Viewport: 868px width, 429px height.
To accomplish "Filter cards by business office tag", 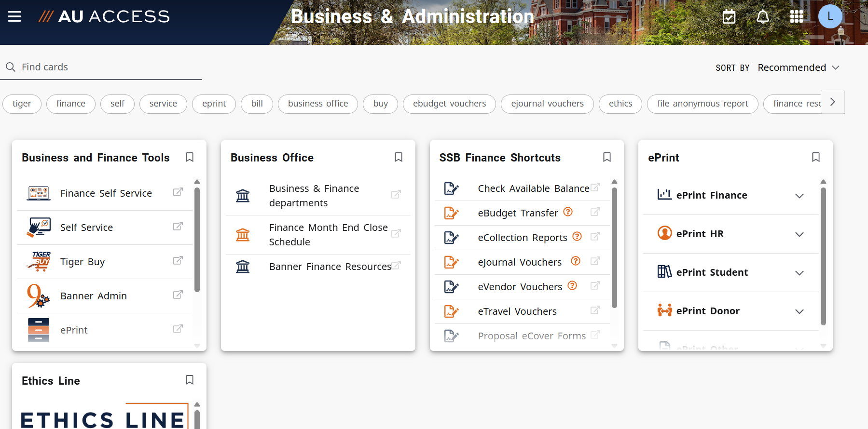I will (x=318, y=104).
